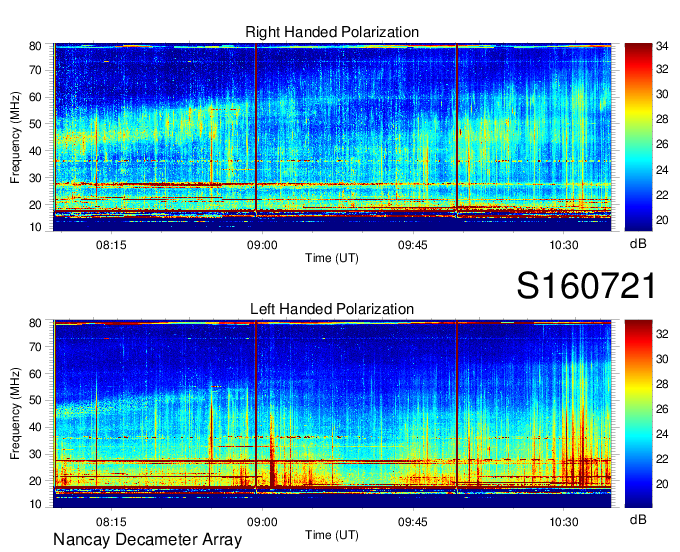Click the 09:45 tick under Right Handed plot

(412, 245)
